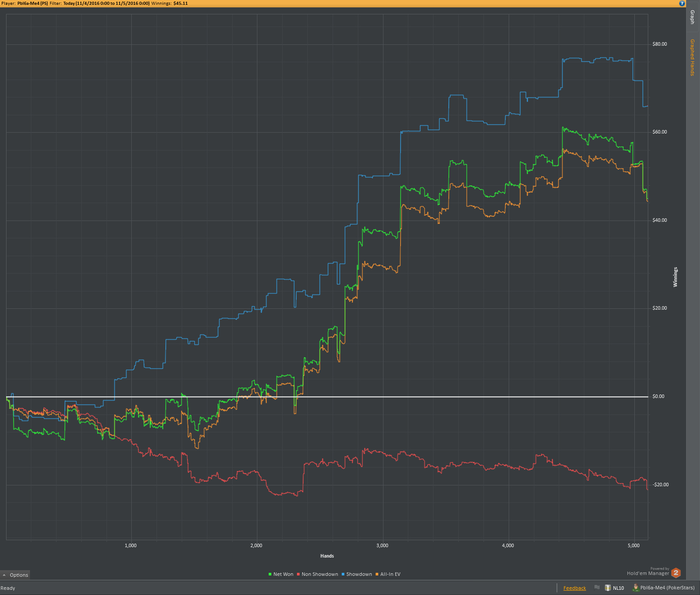
Task: Click the $40.00 axis label
Action: [659, 220]
